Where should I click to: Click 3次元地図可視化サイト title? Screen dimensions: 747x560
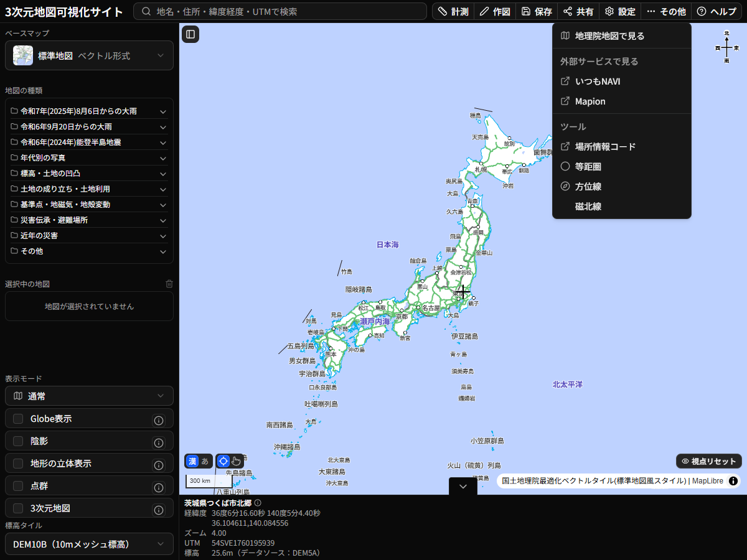point(64,11)
